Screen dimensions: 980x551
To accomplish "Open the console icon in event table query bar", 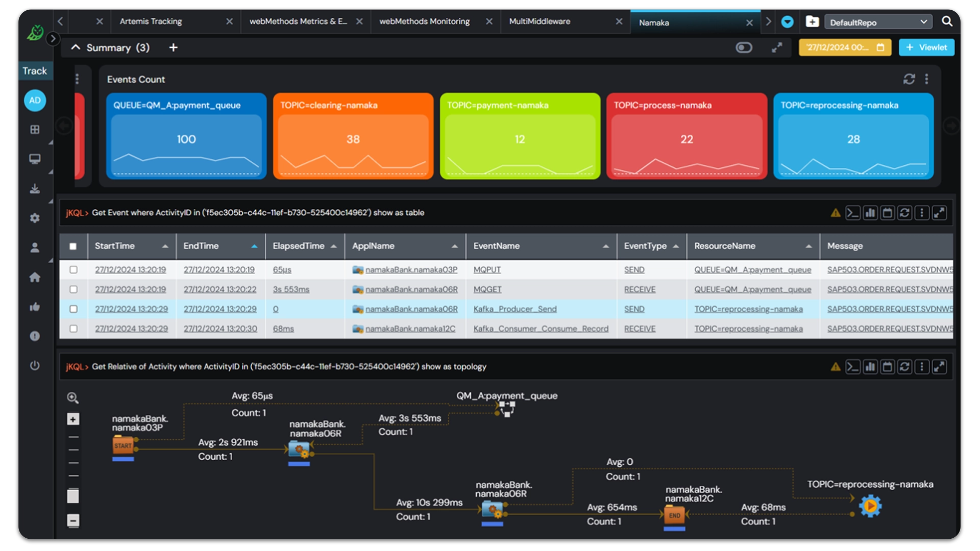I will pyautogui.click(x=852, y=213).
